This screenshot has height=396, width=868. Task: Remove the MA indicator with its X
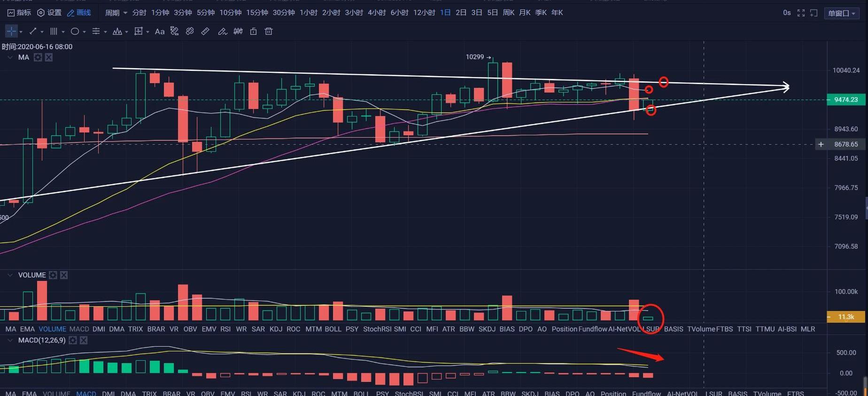(x=49, y=57)
